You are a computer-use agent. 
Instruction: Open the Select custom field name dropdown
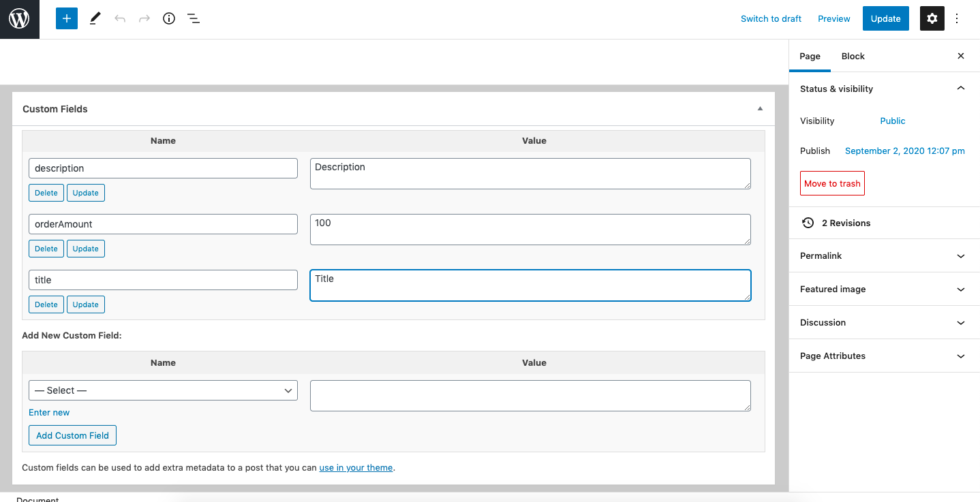163,390
